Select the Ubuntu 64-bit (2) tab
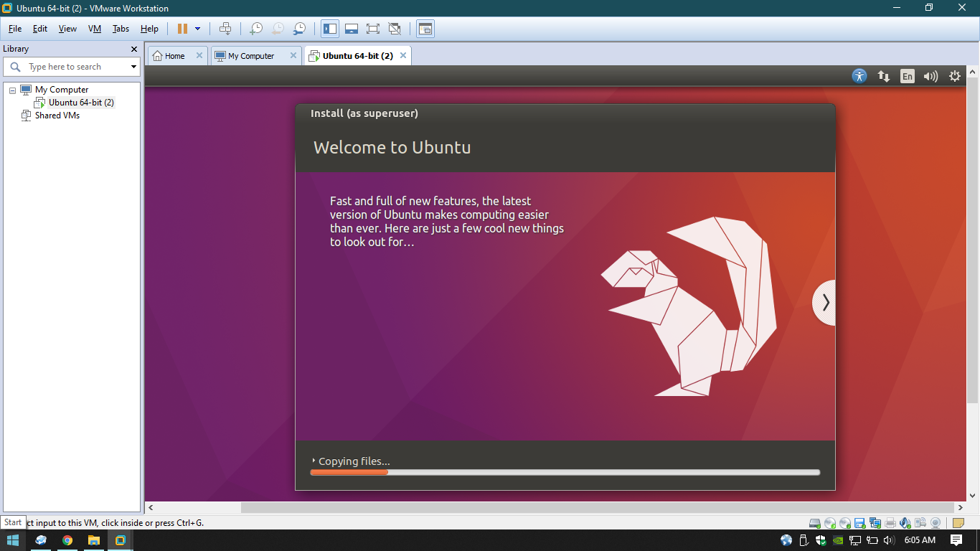This screenshot has width=980, height=551. 357,56
